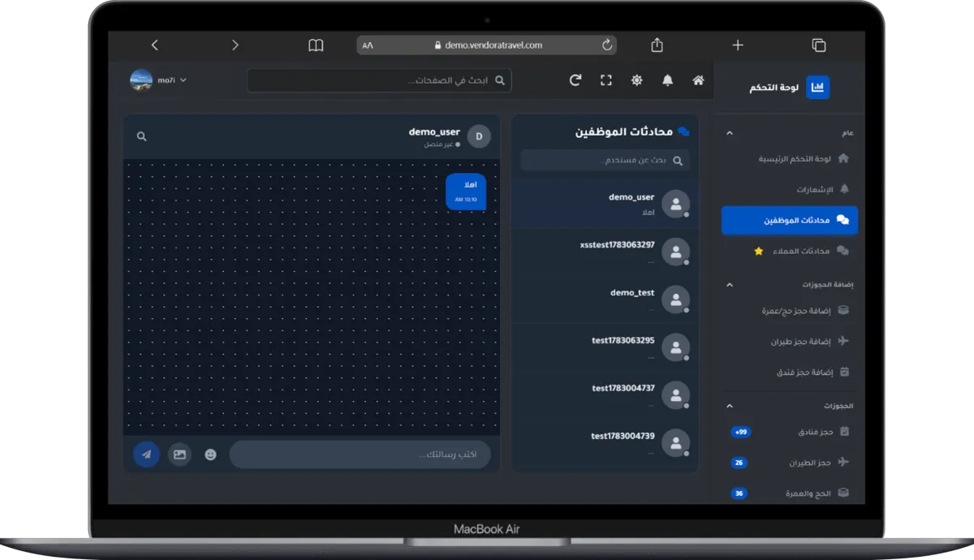Open the Safari share sheet icon
The height and width of the screenshot is (560, 974).
tap(657, 45)
